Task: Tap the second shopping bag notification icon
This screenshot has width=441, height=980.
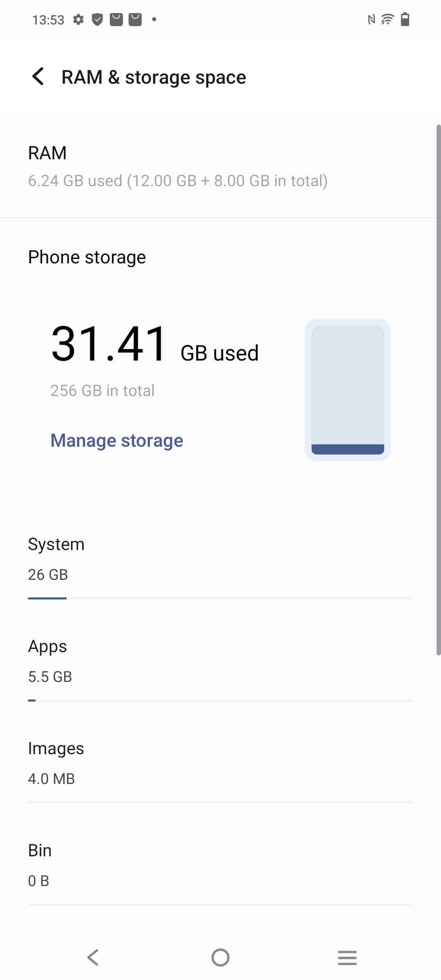Action: (135, 19)
